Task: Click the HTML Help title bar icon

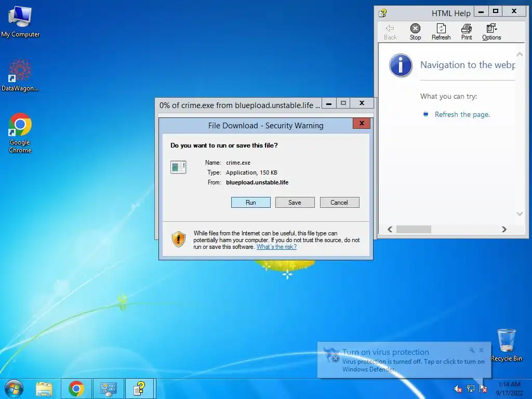Action: (x=383, y=13)
